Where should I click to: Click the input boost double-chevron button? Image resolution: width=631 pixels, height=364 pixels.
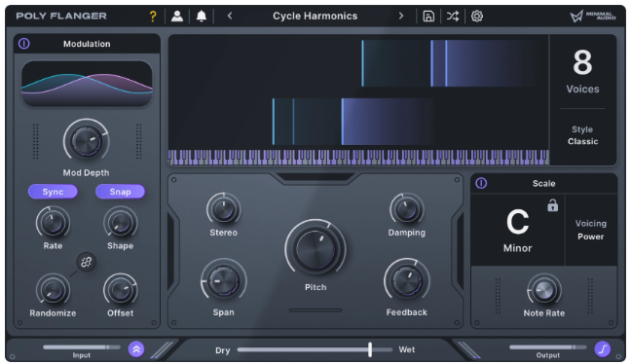[x=136, y=349]
